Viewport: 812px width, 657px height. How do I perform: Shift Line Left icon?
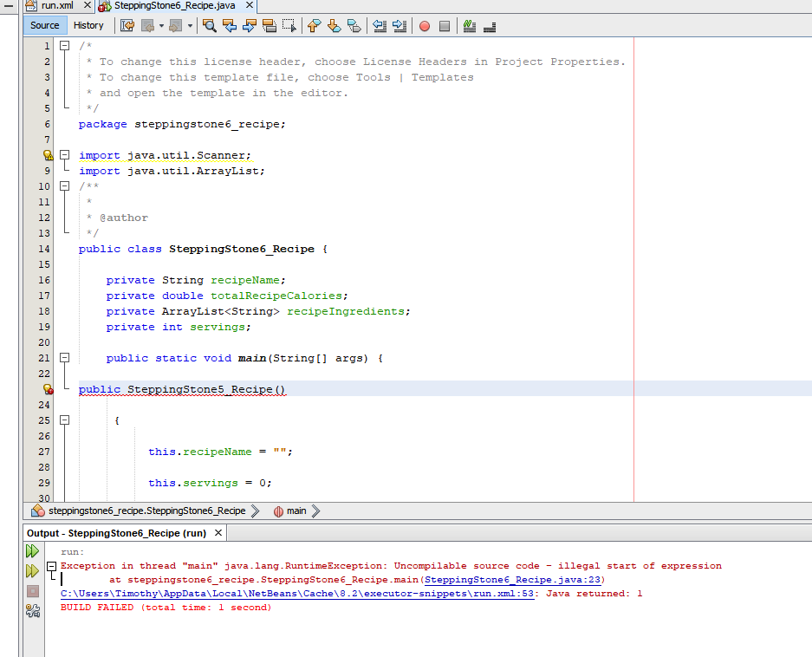[x=380, y=25]
